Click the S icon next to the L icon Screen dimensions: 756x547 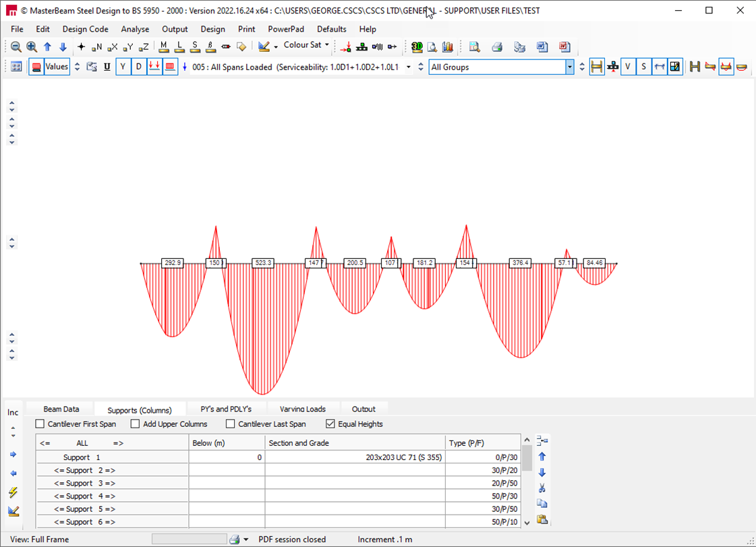pos(195,47)
